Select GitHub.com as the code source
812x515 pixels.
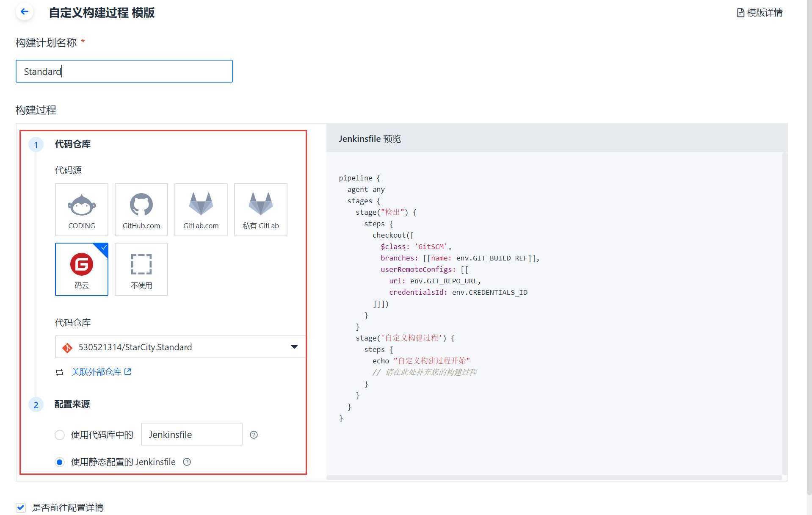coord(141,210)
